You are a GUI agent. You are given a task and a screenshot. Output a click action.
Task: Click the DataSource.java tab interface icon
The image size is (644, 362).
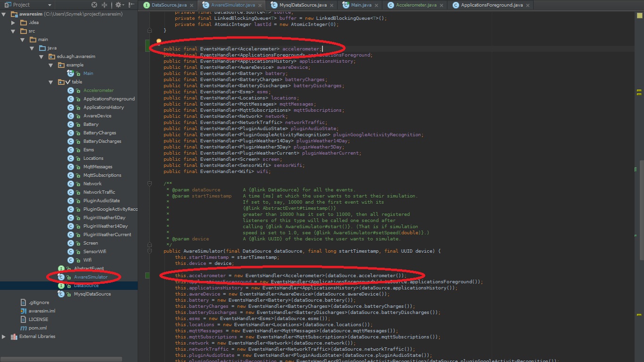click(147, 5)
